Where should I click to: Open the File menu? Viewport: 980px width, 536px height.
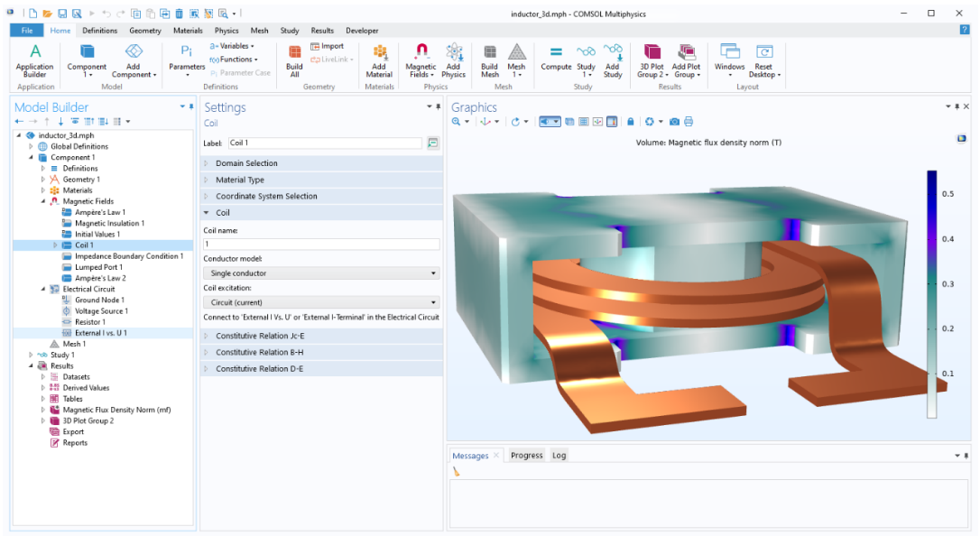27,31
